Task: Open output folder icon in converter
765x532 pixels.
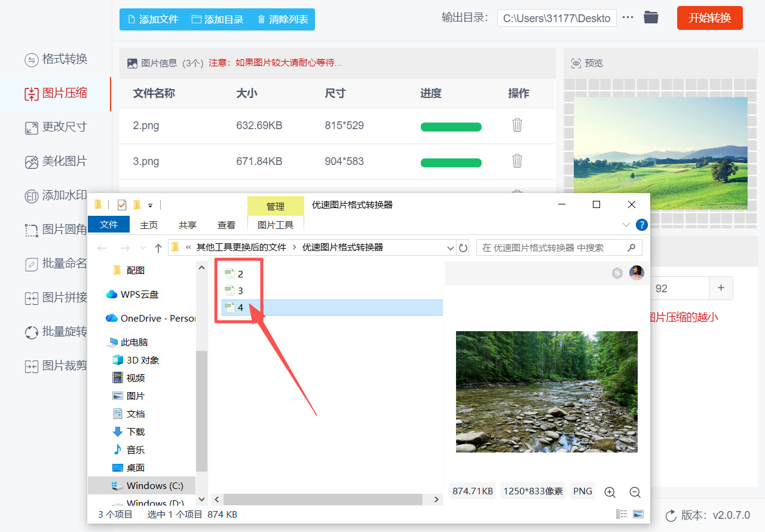Action: (651, 18)
